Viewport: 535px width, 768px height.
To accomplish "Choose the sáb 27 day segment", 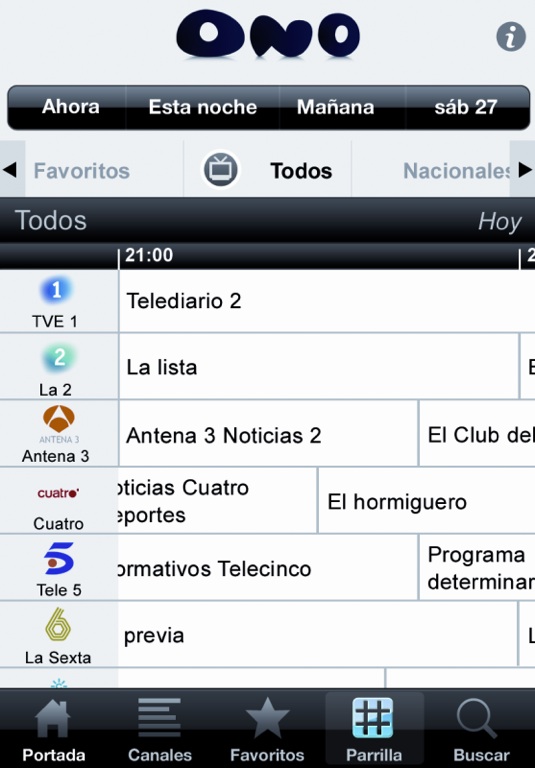I will 468,107.
